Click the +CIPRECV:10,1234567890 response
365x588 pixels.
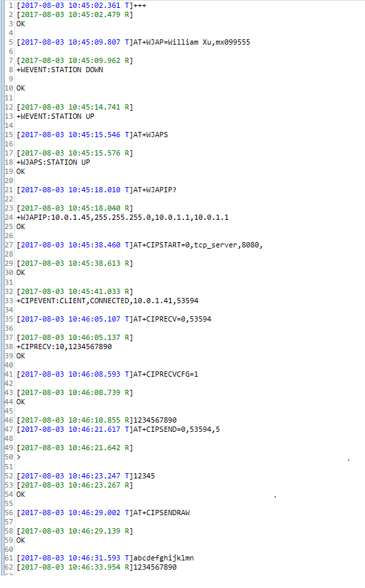click(64, 347)
